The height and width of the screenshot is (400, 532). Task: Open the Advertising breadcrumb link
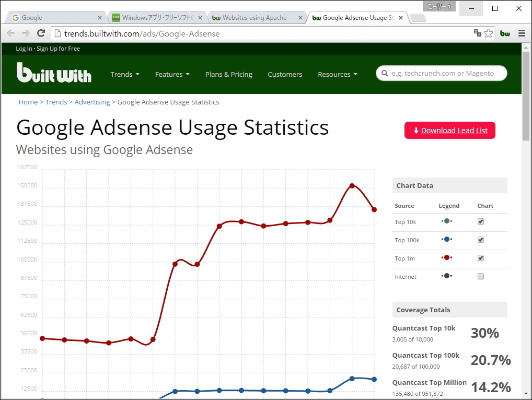pyautogui.click(x=92, y=102)
